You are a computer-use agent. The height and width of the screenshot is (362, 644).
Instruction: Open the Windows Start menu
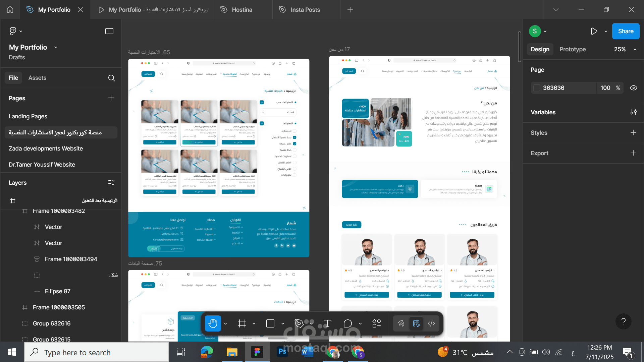[12, 352]
